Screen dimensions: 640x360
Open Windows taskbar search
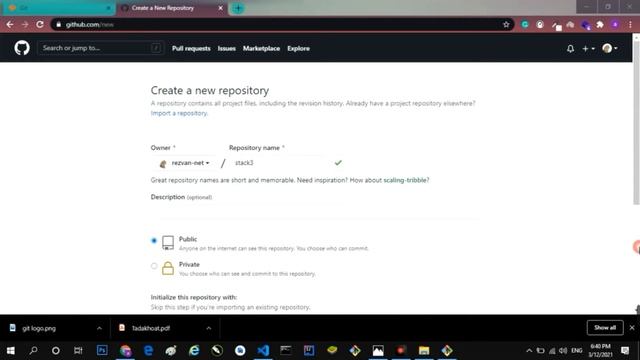(x=33, y=350)
